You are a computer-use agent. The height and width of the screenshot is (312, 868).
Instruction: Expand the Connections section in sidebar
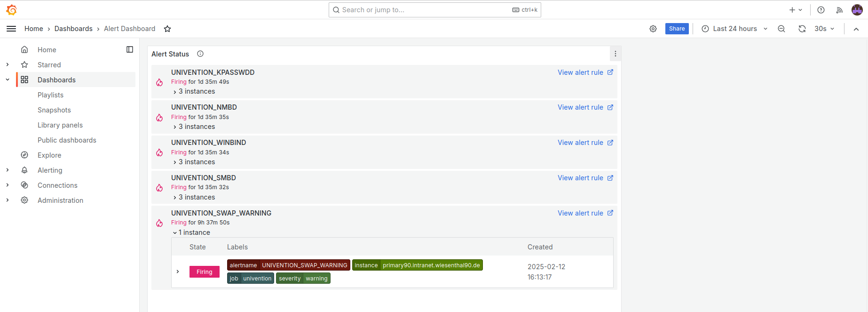pyautogui.click(x=8, y=185)
